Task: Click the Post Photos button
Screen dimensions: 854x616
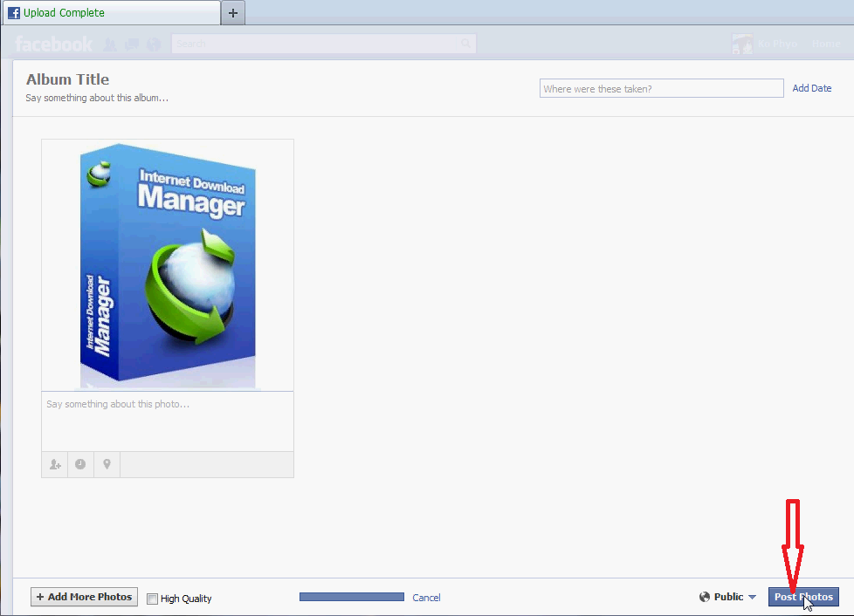Action: (x=803, y=597)
